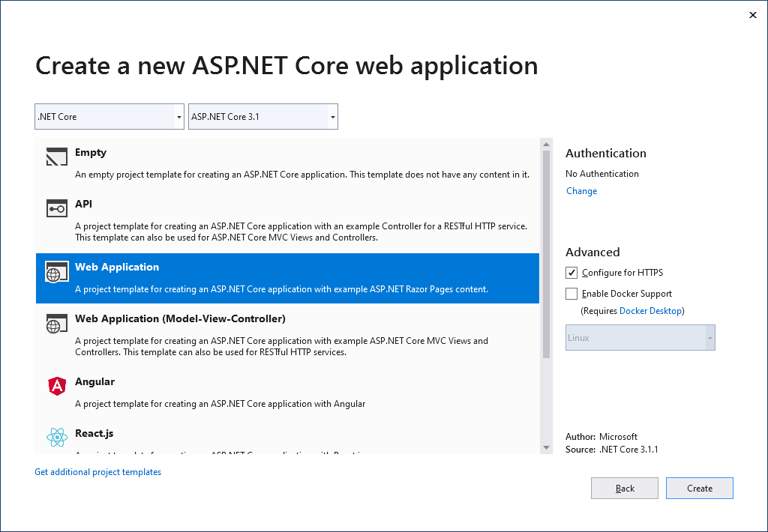This screenshot has height=532, width=768.
Task: Click the Create a new ASP.NET Core title
Action: pyautogui.click(x=286, y=66)
